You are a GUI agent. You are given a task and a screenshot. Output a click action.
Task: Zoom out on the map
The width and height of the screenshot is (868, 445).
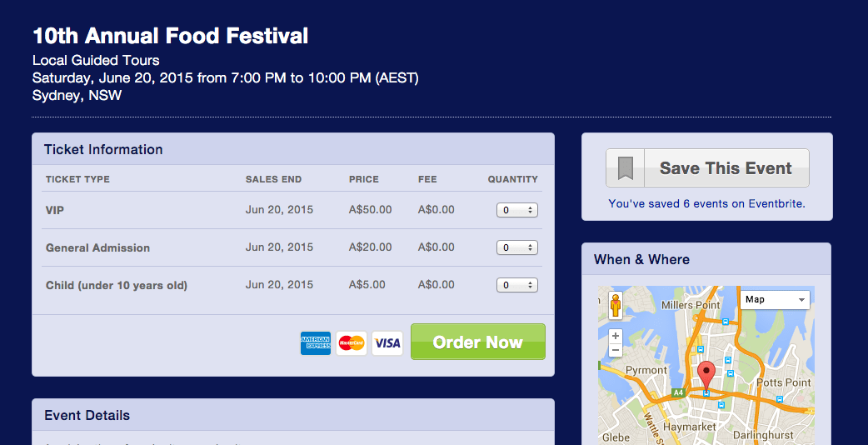[x=616, y=351]
